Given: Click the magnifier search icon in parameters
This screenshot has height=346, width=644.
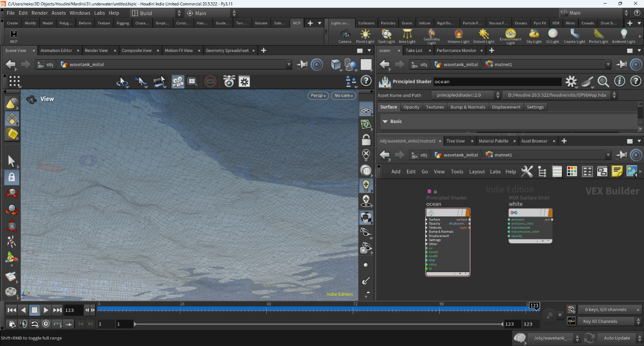Looking at the screenshot, I should coord(603,81).
